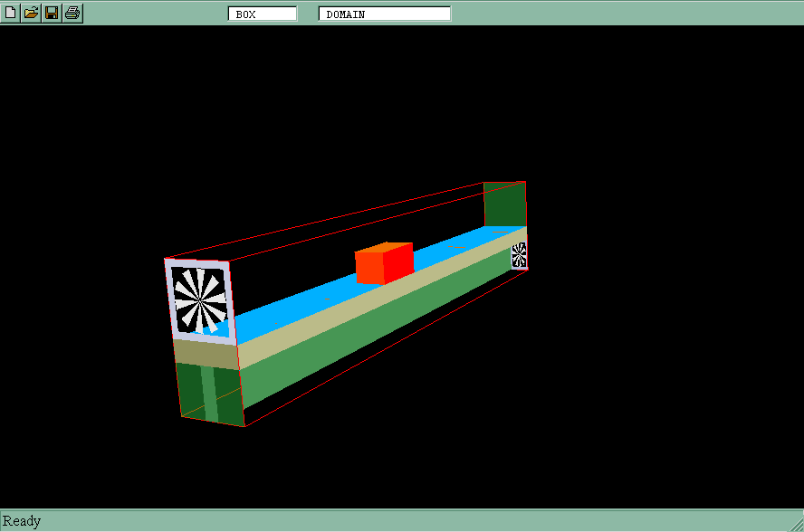The height and width of the screenshot is (532, 804).
Task: Open a file with the folder icon
Action: [x=31, y=13]
